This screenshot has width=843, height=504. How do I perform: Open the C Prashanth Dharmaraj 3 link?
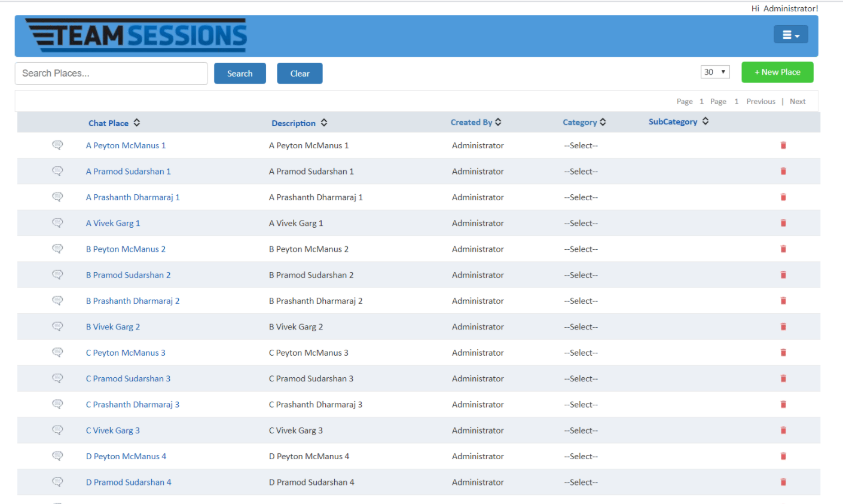pyautogui.click(x=133, y=404)
